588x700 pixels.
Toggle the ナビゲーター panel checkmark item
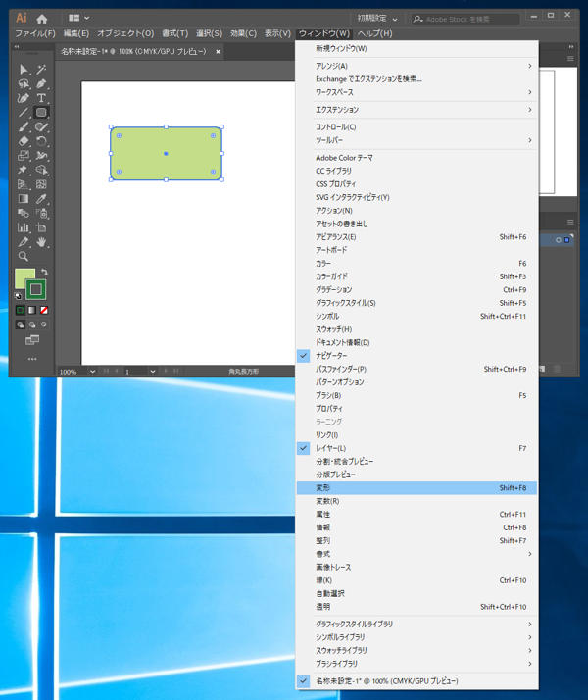point(416,356)
